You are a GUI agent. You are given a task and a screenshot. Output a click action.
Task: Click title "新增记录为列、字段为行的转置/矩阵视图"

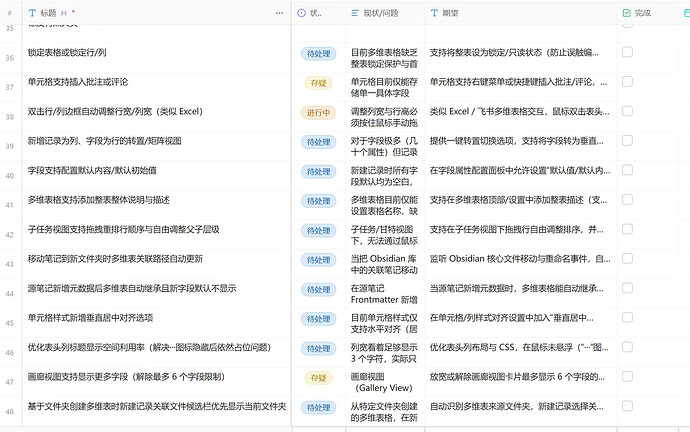click(x=104, y=141)
